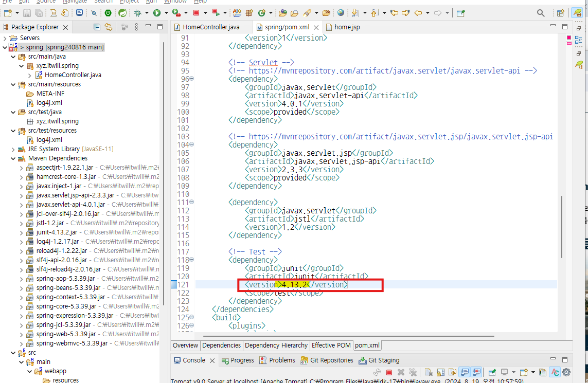
Task: Open the internal web browser globe icon
Action: coord(341,13)
